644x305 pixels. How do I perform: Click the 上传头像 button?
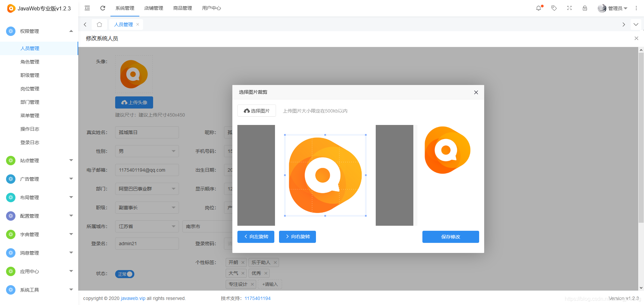click(134, 102)
